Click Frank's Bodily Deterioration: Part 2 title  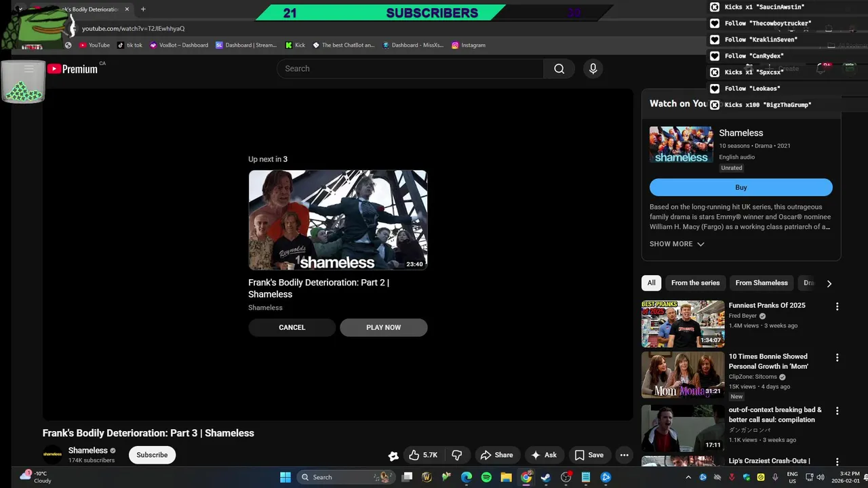[319, 288]
